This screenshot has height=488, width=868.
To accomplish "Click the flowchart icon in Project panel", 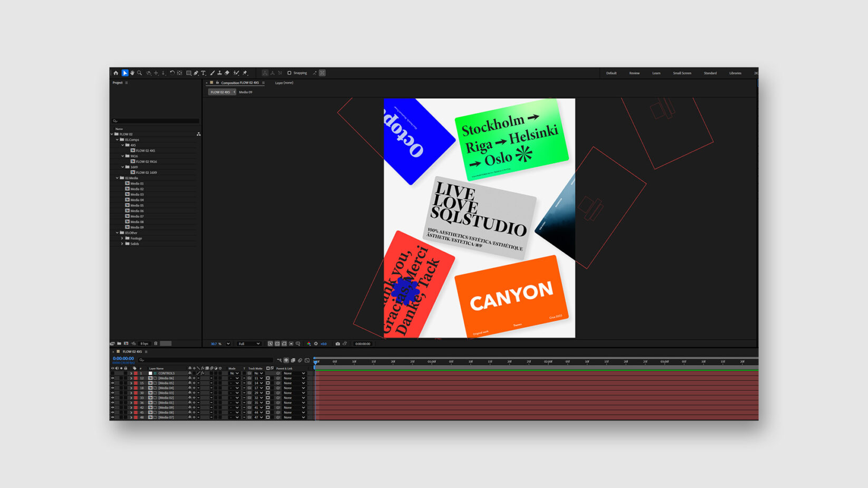I will click(198, 134).
